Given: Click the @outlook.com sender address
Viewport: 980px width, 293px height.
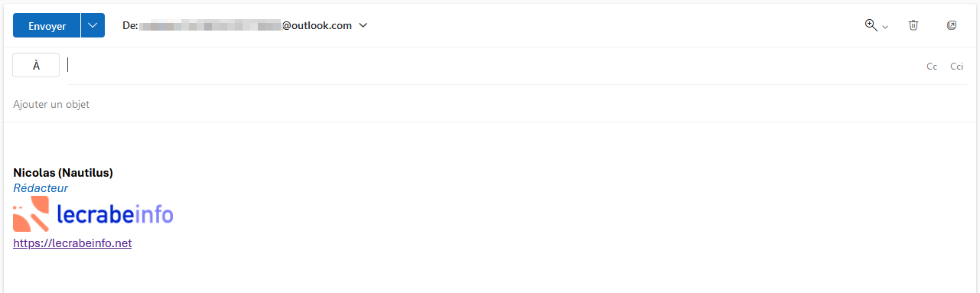Looking at the screenshot, I should point(317,25).
